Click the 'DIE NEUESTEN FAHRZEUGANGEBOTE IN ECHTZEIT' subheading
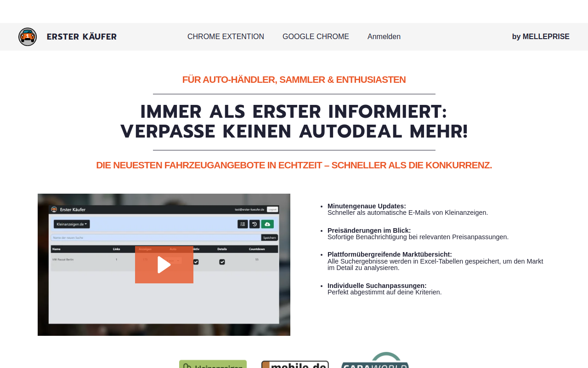Viewport: 588px width, 368px height. [294, 165]
